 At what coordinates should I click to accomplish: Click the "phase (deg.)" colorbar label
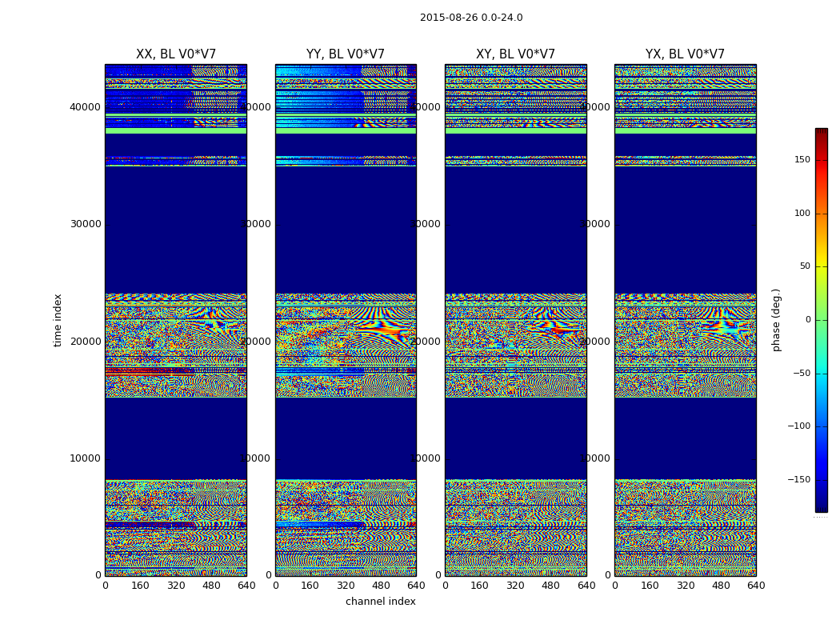[776, 320]
